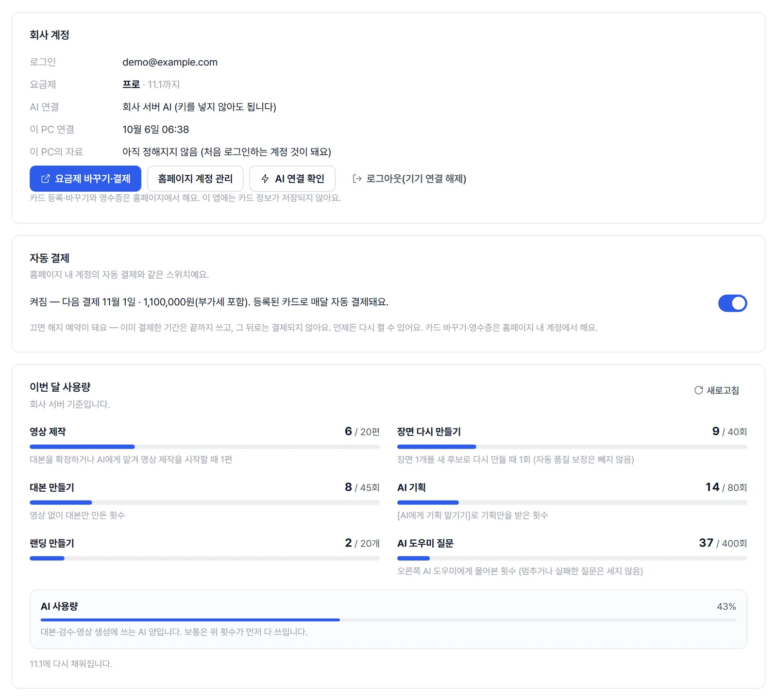Open 홈페이지 계정 관리
777x700 pixels.
(x=195, y=179)
